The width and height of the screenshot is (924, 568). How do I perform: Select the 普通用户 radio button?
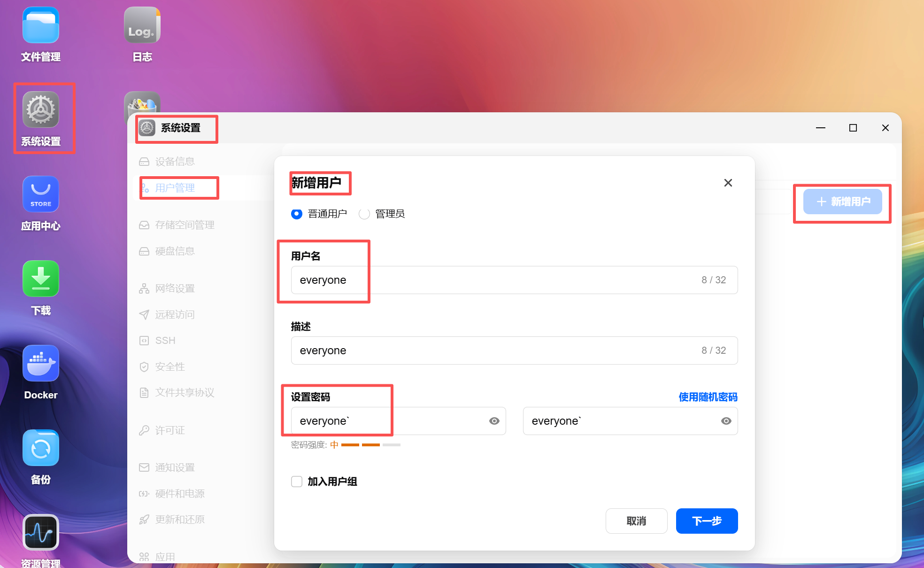tap(297, 214)
